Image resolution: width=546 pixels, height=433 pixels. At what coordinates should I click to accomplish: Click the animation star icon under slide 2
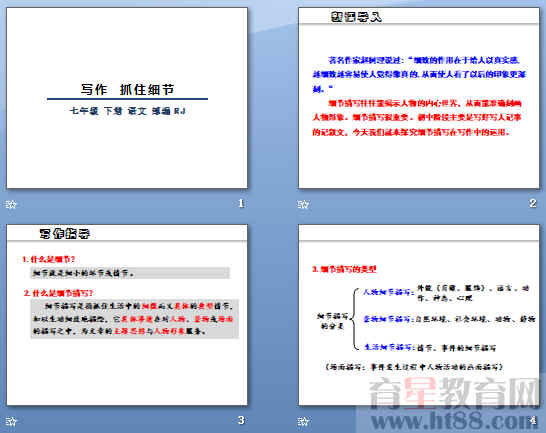[303, 204]
